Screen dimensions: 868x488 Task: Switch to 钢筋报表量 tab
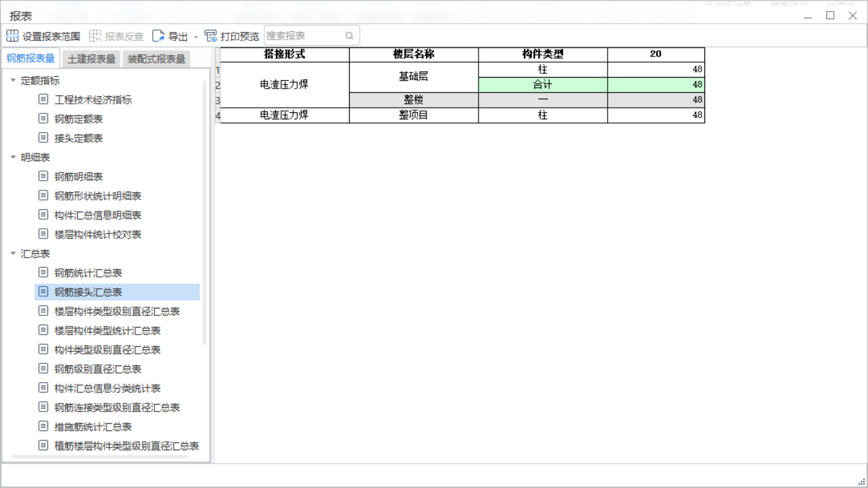click(31, 58)
